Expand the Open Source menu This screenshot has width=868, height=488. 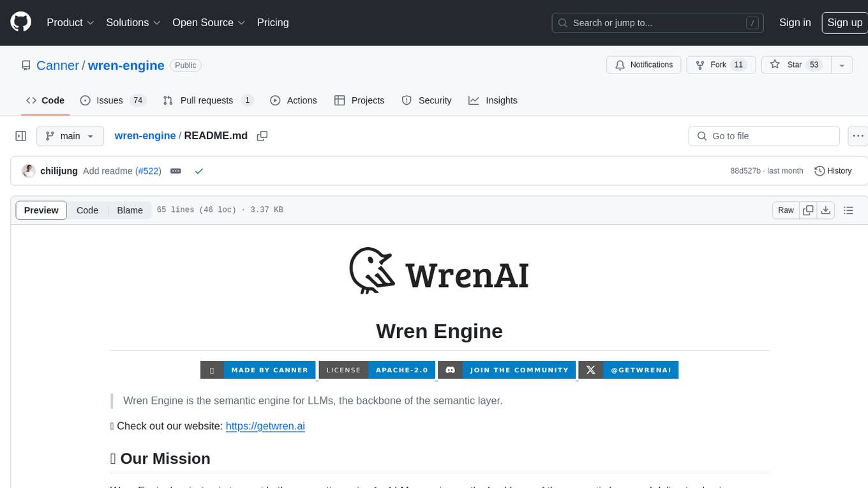coord(209,22)
